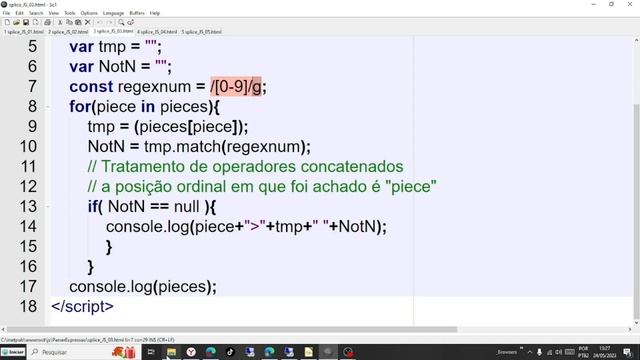640x360 pixels.
Task: Click the horizontal scrollbar thumb
Action: [232, 329]
